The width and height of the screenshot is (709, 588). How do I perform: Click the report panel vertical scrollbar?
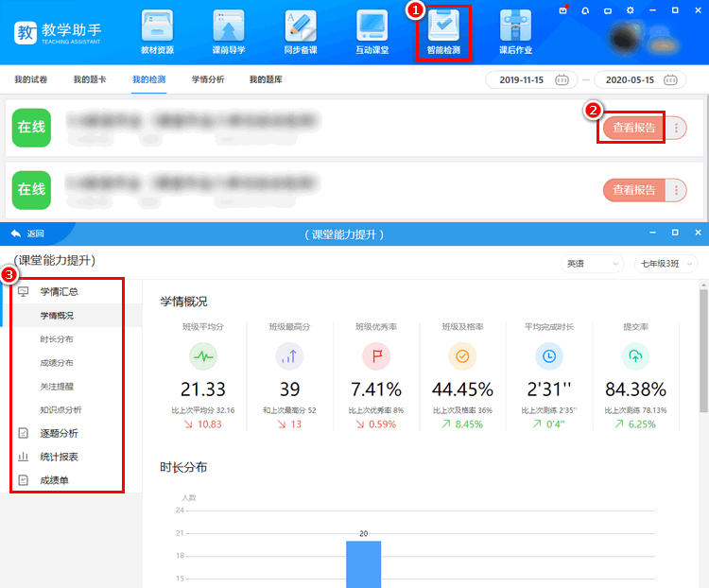tap(703, 350)
